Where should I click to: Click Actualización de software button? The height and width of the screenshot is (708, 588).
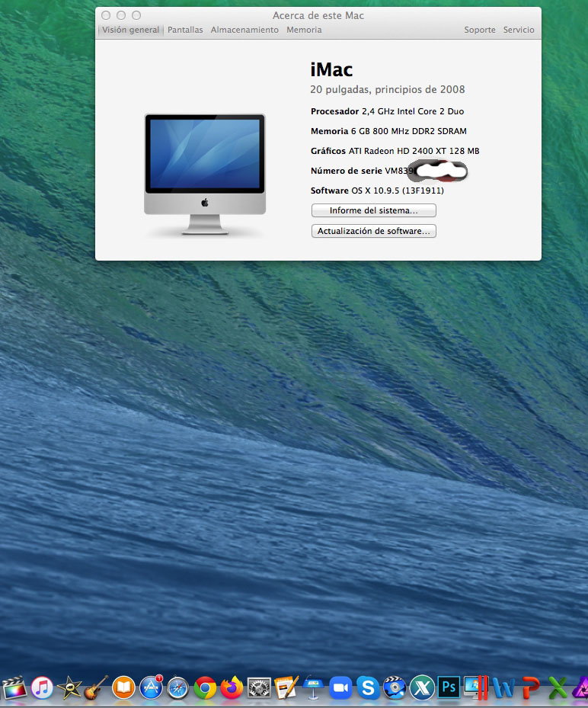[x=374, y=231]
